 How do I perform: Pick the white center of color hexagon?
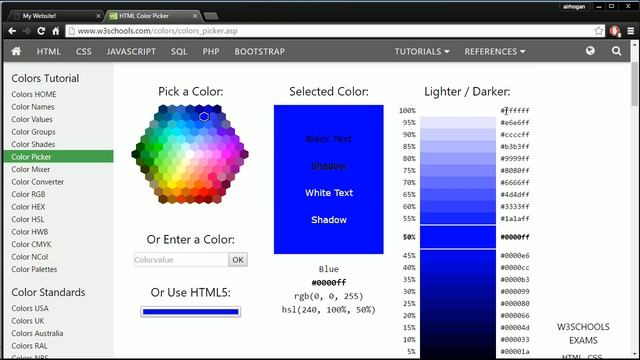[x=190, y=155]
